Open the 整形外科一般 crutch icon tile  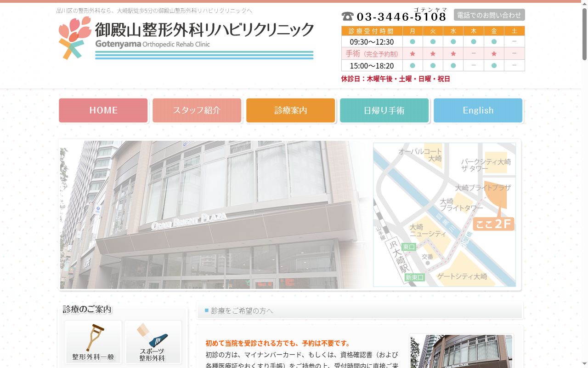pyautogui.click(x=93, y=342)
